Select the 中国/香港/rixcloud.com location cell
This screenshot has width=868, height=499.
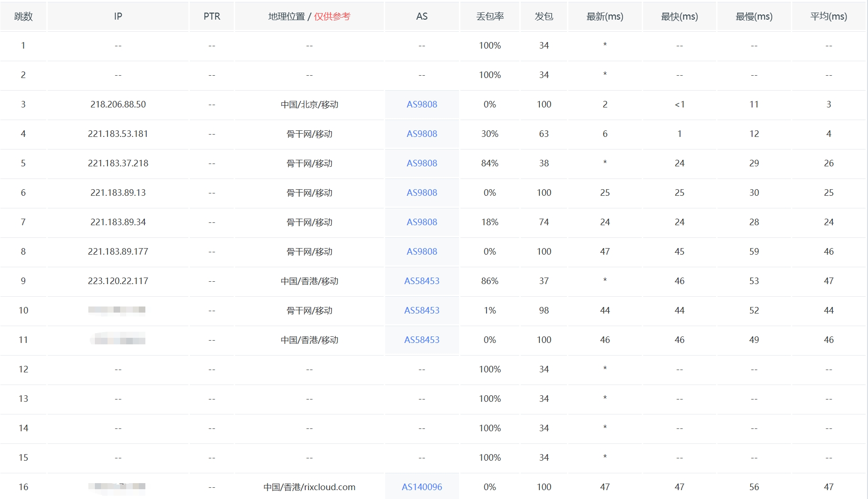(309, 487)
